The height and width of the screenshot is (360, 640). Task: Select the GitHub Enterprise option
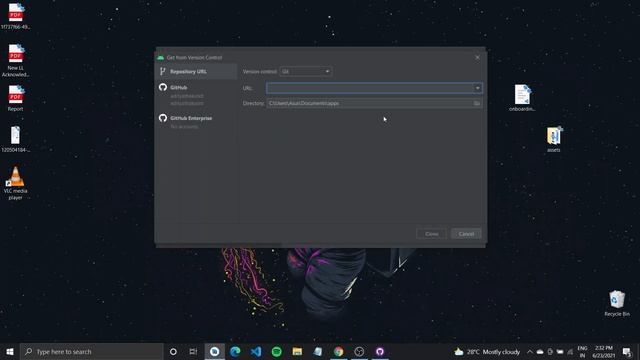pyautogui.click(x=191, y=118)
